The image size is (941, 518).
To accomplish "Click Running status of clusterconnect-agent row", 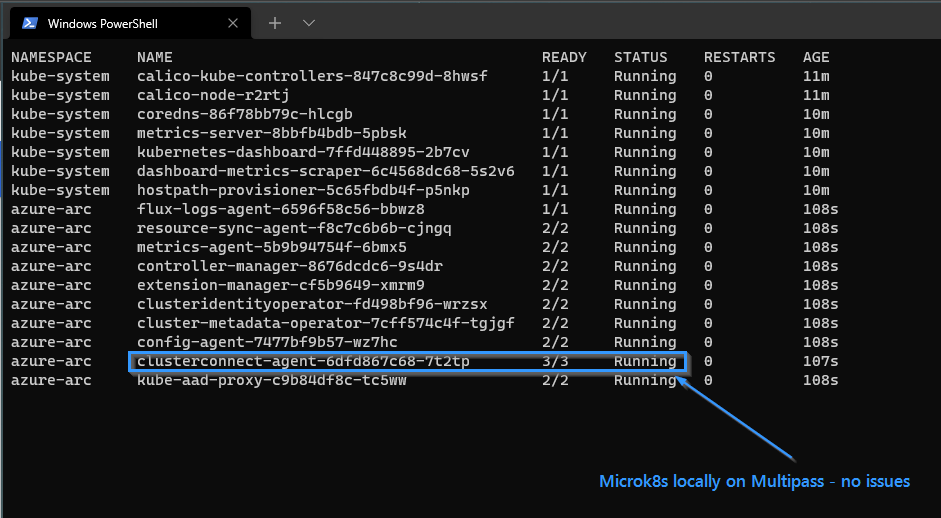I will tap(645, 361).
